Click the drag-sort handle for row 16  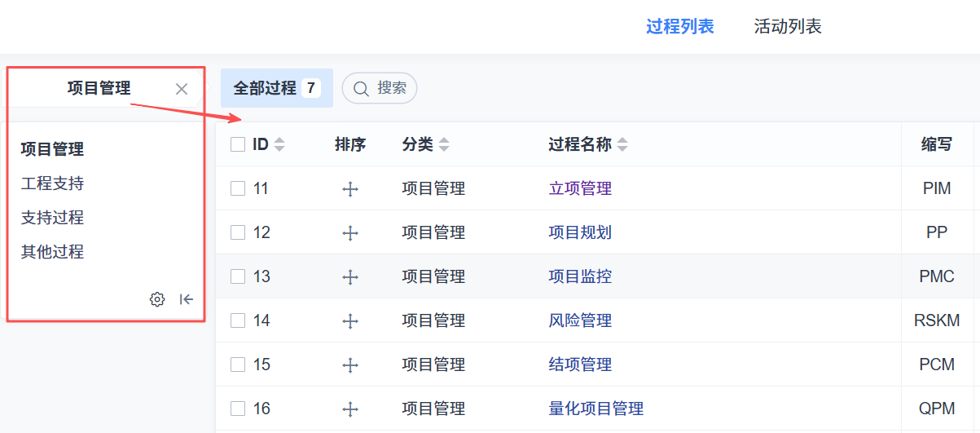[x=350, y=409]
